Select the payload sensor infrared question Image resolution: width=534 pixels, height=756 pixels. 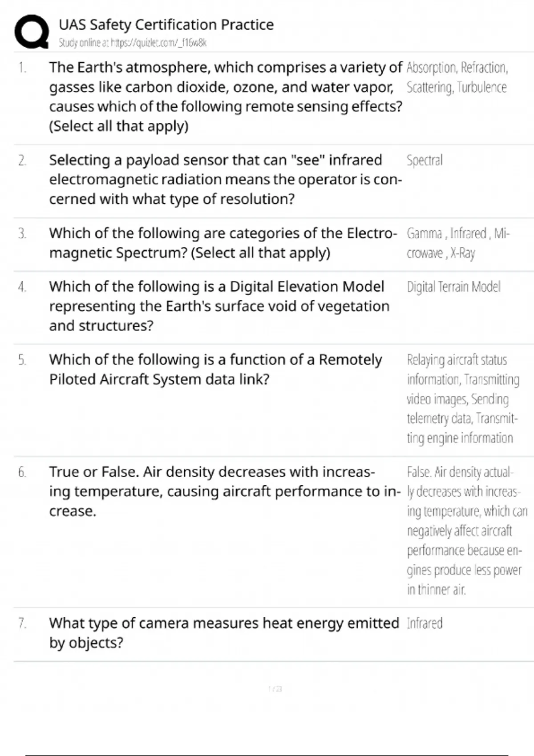(x=225, y=179)
